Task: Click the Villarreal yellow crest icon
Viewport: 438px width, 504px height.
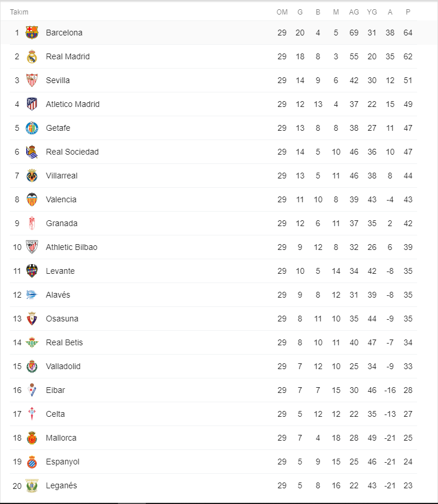Action: click(32, 176)
